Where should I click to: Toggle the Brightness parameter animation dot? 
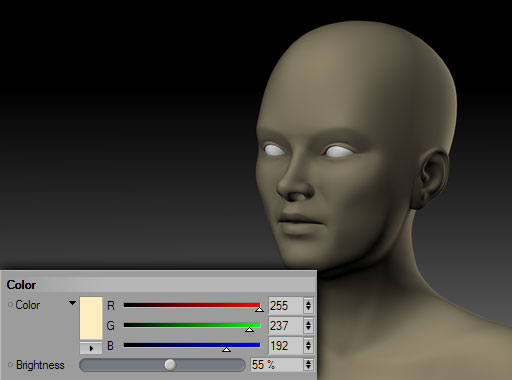pyautogui.click(x=10, y=365)
